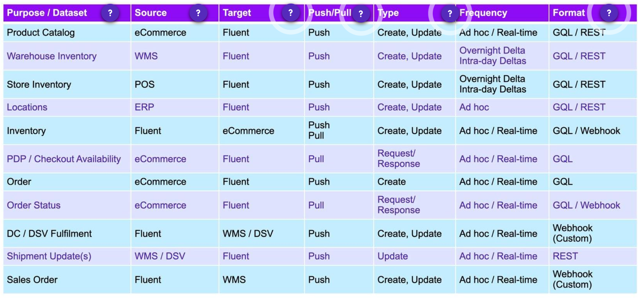Click the POS source cell
644x298 pixels.
point(145,85)
